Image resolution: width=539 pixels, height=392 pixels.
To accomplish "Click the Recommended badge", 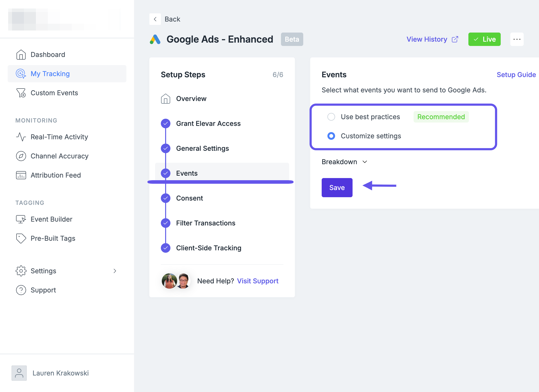I will pos(441,117).
